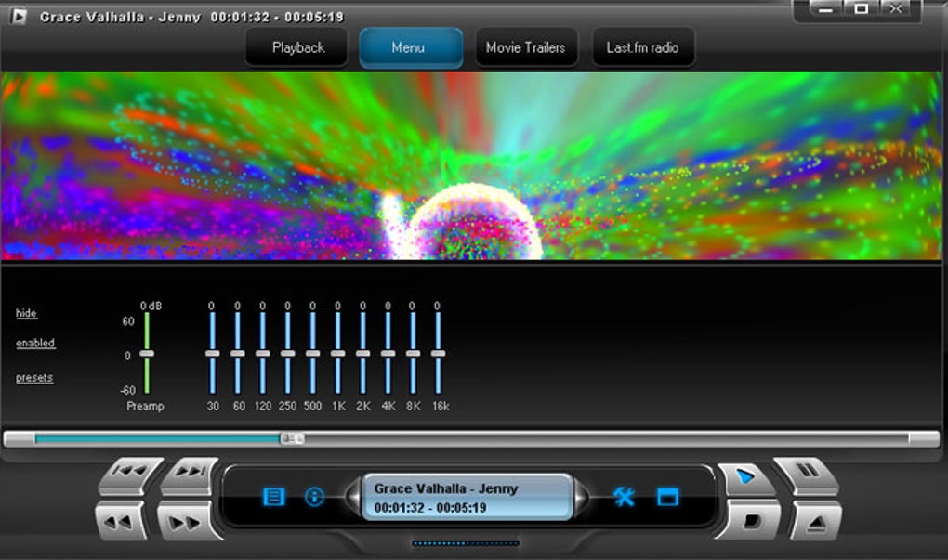The height and width of the screenshot is (560, 948).
Task: Click right arrow beside the track display
Action: [580, 497]
